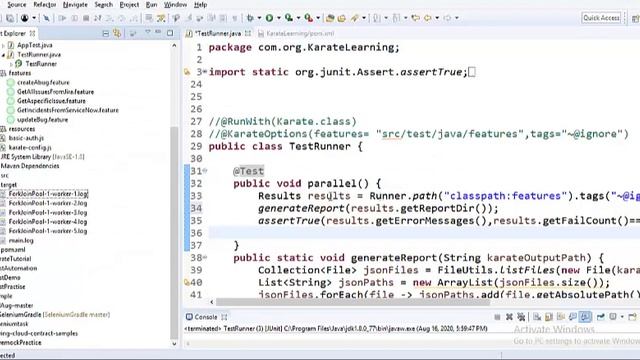
Task: Select karate-config.js file
Action: (x=30, y=147)
